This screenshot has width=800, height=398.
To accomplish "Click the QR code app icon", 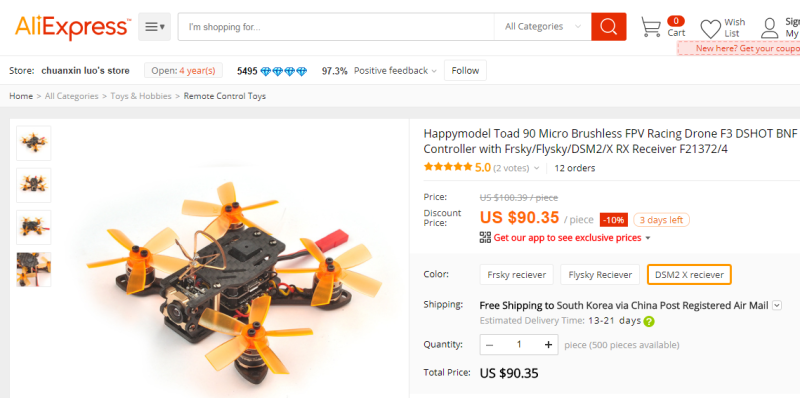I will [x=485, y=237].
